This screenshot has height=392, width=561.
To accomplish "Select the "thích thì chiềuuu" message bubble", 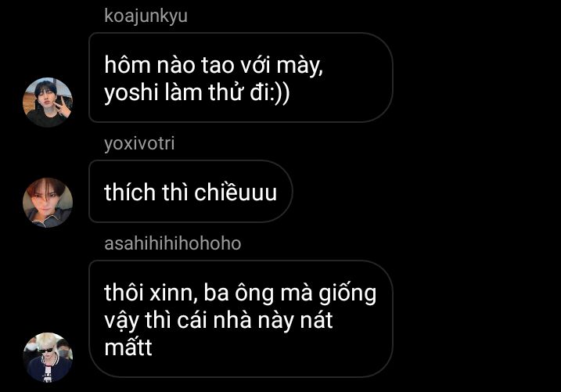I will (190, 192).
